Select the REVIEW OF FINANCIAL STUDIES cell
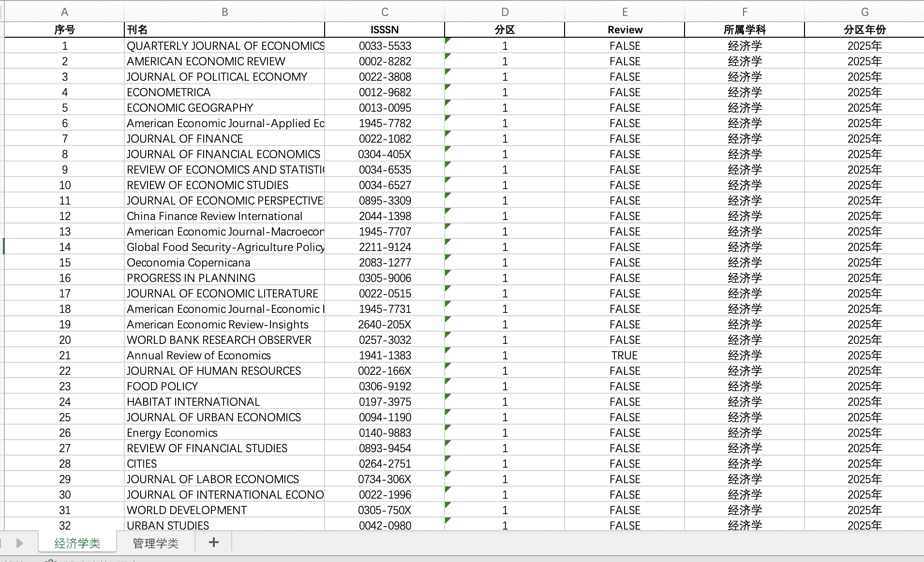 224,448
